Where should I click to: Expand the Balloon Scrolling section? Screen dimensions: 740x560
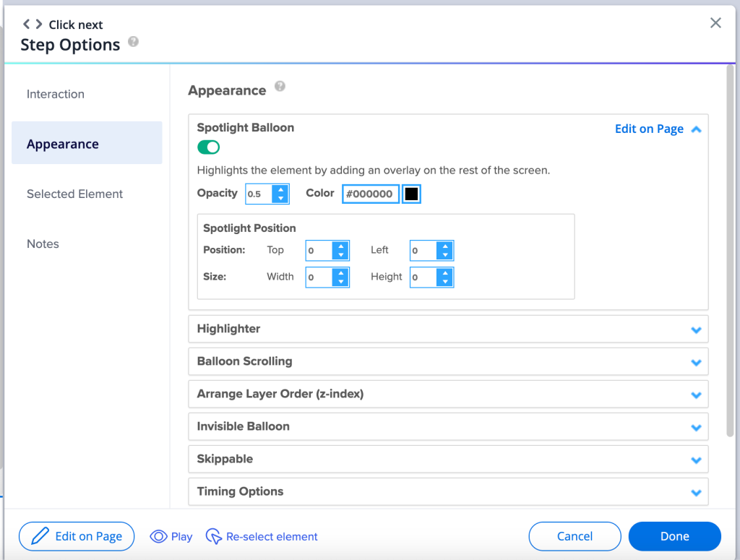click(696, 362)
